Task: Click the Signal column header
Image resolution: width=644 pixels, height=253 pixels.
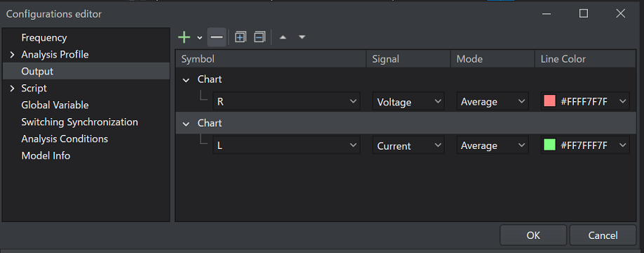Action: point(409,59)
